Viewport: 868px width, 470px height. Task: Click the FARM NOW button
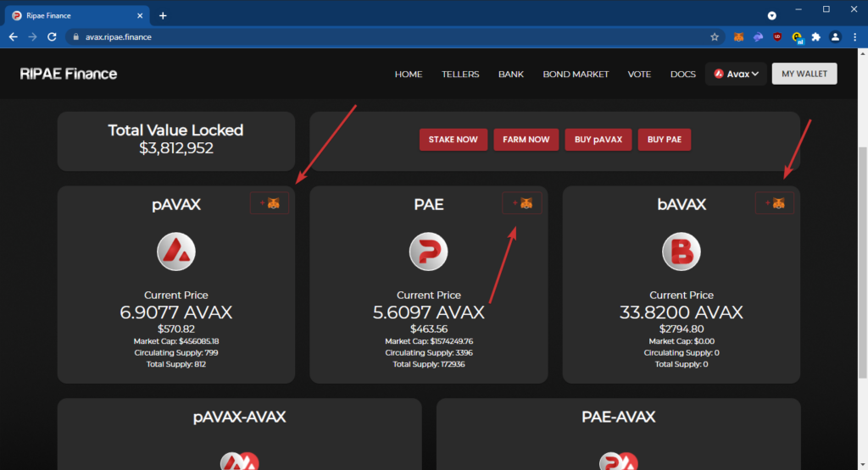[526, 140]
